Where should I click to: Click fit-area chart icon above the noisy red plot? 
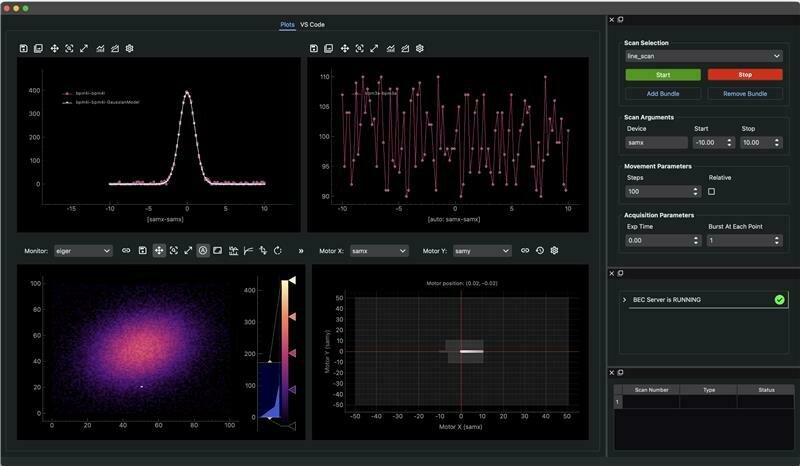pyautogui.click(x=405, y=48)
